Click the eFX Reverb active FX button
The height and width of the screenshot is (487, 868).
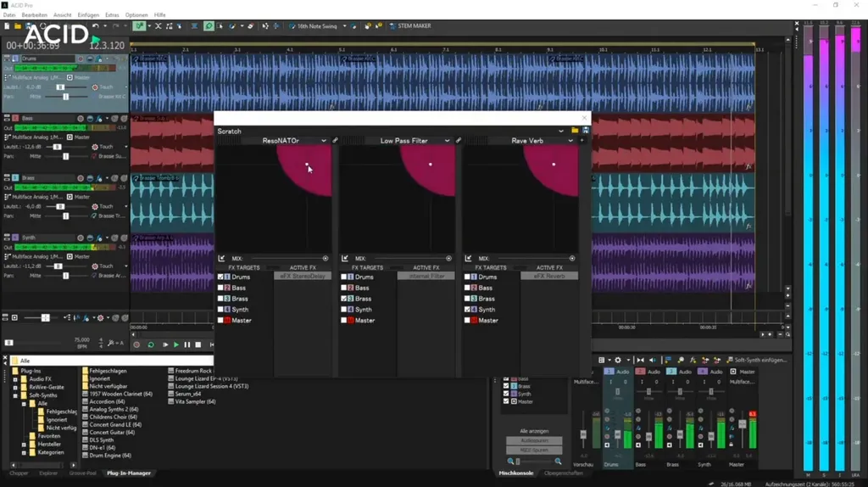[x=549, y=276]
